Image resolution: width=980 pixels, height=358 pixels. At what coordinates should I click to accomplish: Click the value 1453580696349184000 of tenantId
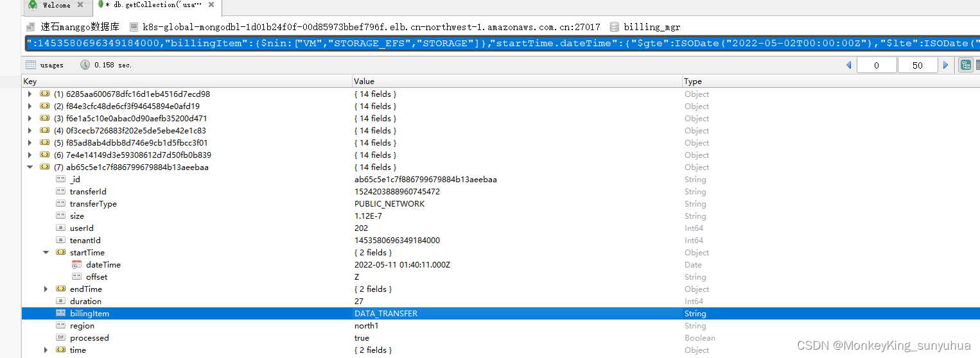pyautogui.click(x=397, y=240)
